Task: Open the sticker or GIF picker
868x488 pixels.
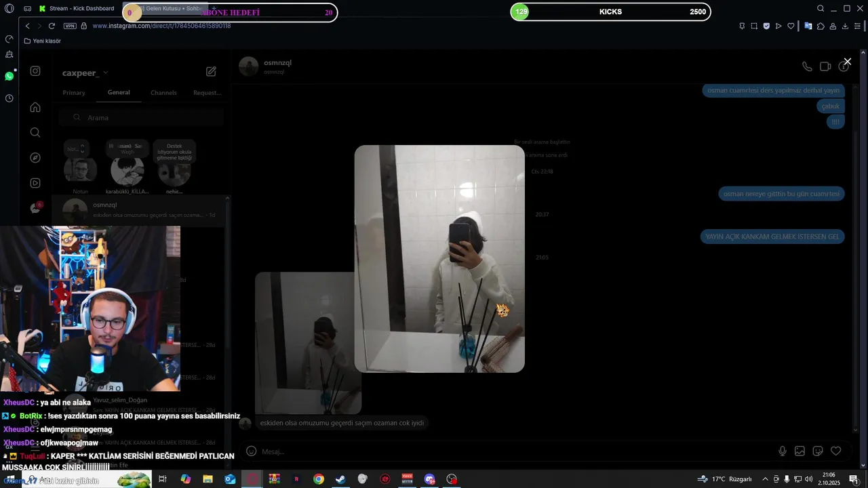Action: tap(818, 451)
